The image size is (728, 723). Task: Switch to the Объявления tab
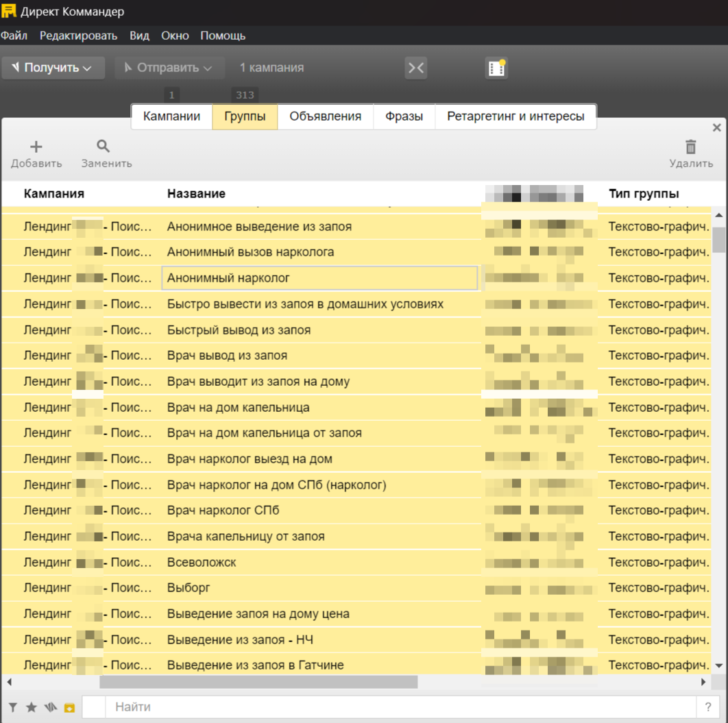click(x=326, y=117)
